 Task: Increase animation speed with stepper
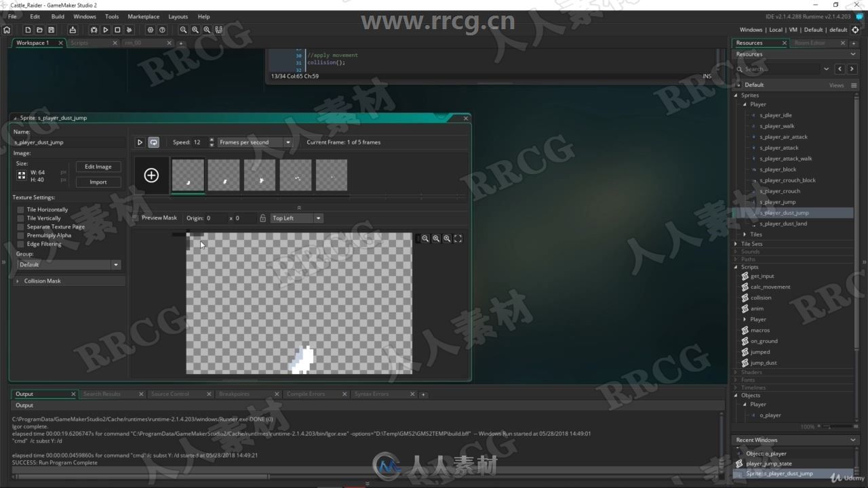212,140
